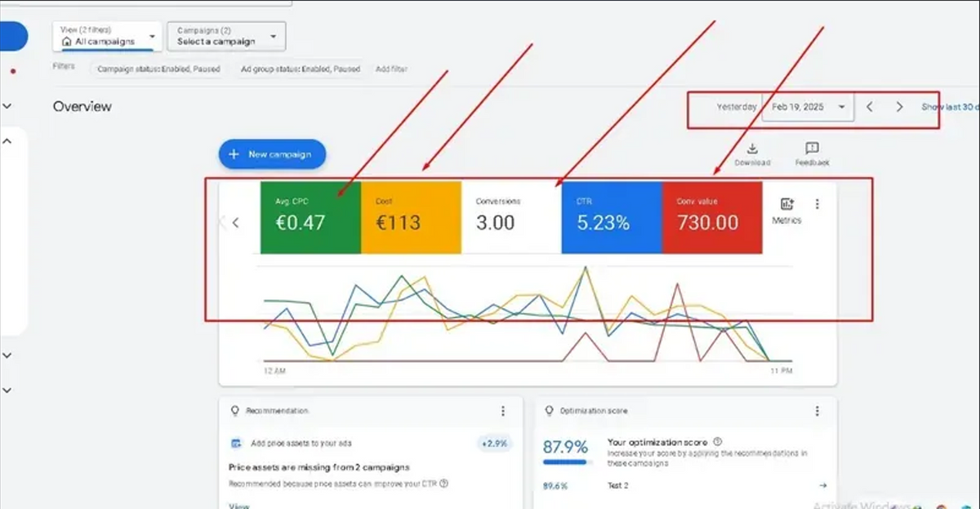This screenshot has height=509, width=980.
Task: Open the Optimization score card's three-dot menu
Action: 817,411
